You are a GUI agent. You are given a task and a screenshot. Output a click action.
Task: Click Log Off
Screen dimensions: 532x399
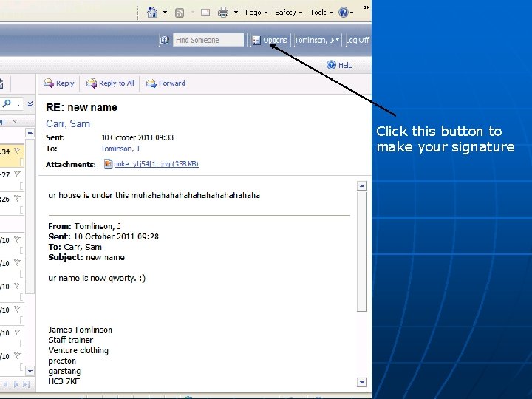(358, 40)
